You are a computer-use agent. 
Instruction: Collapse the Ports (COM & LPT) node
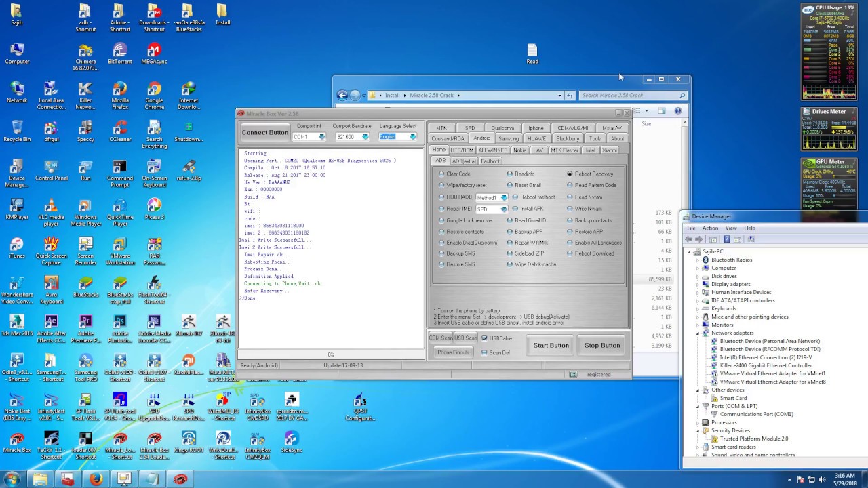pos(698,407)
